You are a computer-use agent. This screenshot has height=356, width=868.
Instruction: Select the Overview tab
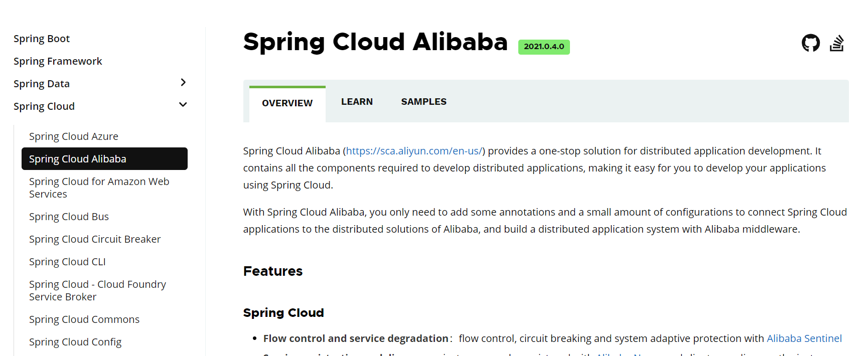[x=287, y=104]
